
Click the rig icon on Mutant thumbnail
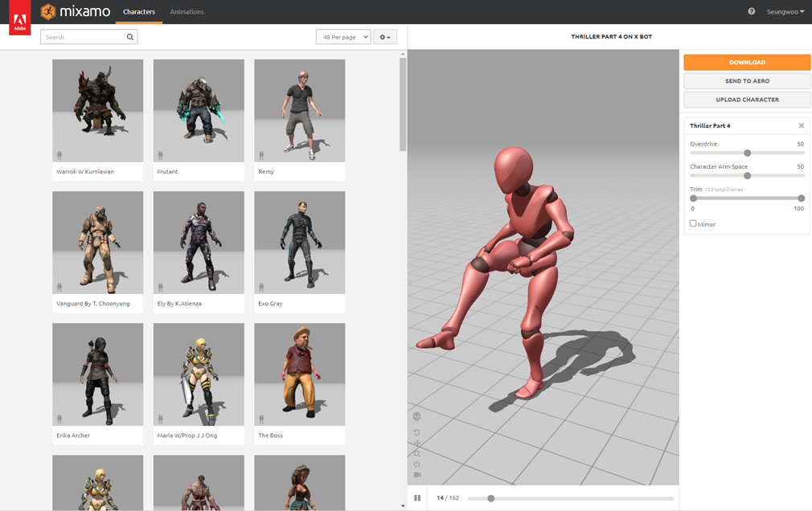(x=161, y=155)
